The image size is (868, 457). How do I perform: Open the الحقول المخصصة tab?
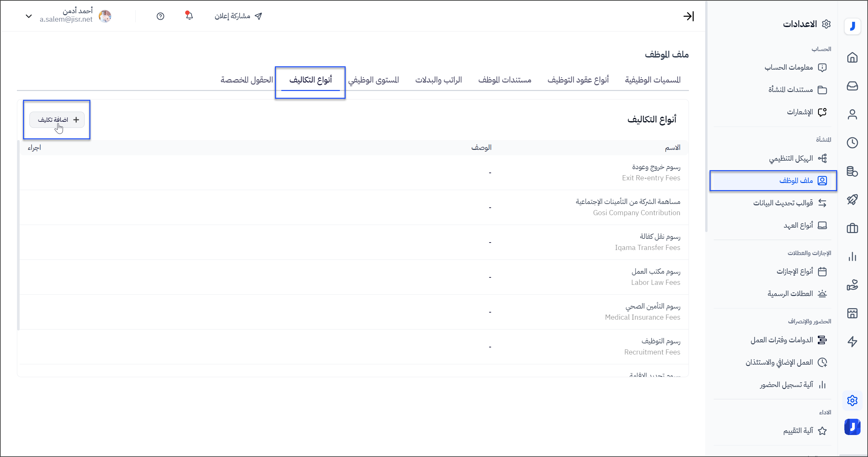coord(247,80)
